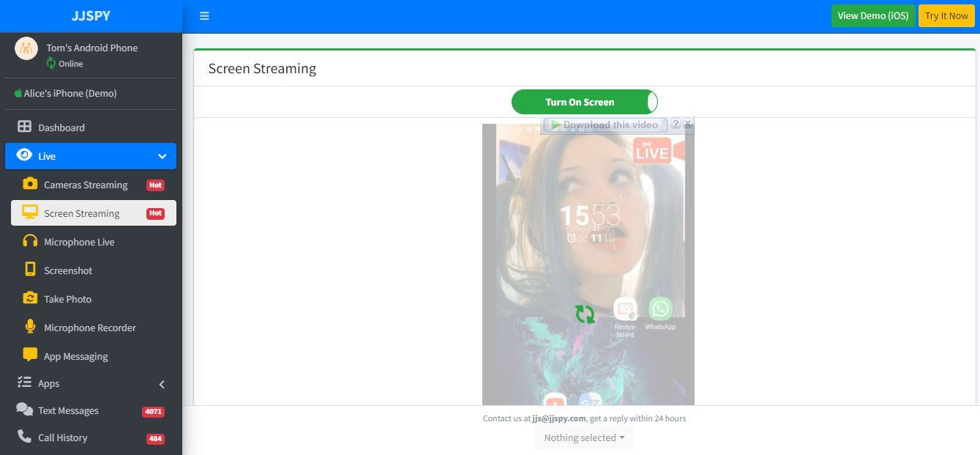This screenshot has height=455, width=980.
Task: Toggle the Turn On Screen switch
Action: pyautogui.click(x=585, y=102)
